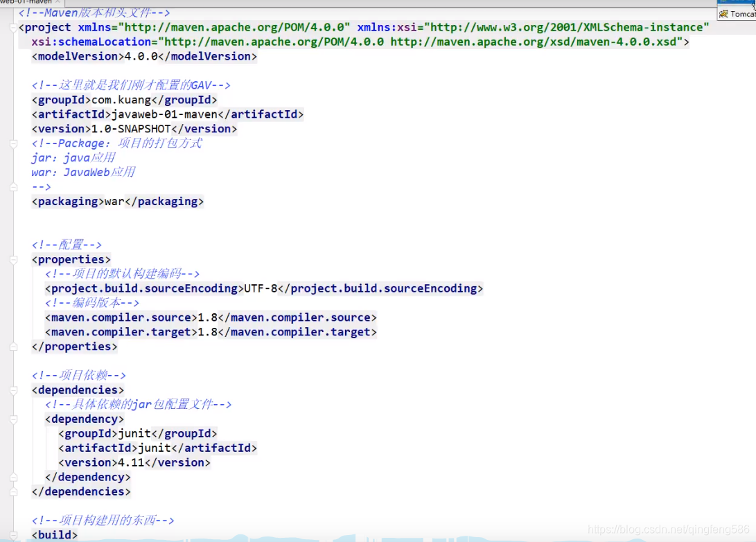Click the opening build tag
Screen dimensions: 756x542
(55, 535)
